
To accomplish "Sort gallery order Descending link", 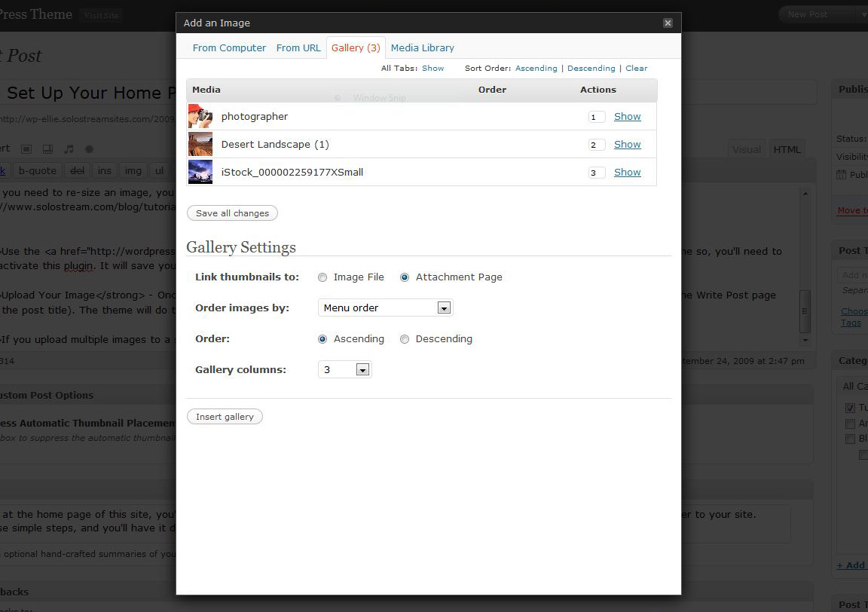I will coord(591,68).
